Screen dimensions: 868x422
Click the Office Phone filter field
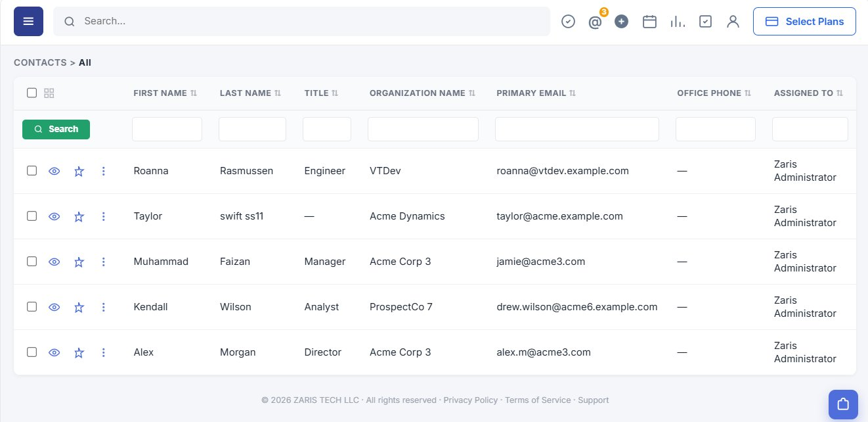[716, 129]
